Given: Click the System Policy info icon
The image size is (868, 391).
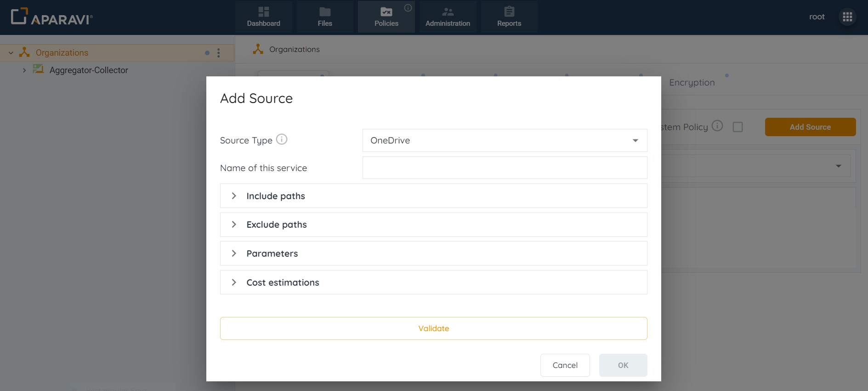Looking at the screenshot, I should point(717,126).
